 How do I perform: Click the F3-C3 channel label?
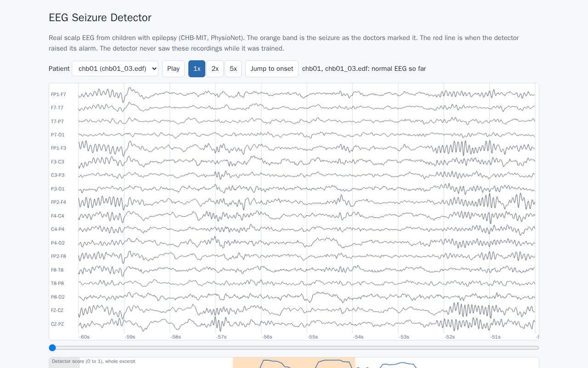click(57, 162)
